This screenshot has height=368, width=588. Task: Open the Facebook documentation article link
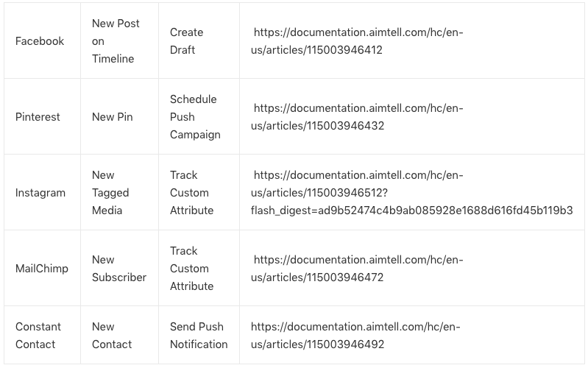tap(358, 41)
